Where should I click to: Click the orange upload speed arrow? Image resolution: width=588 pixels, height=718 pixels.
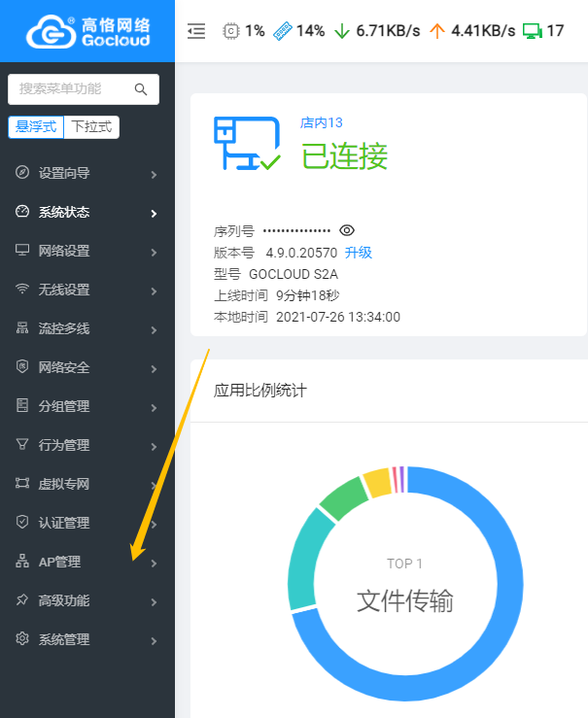pyautogui.click(x=436, y=31)
